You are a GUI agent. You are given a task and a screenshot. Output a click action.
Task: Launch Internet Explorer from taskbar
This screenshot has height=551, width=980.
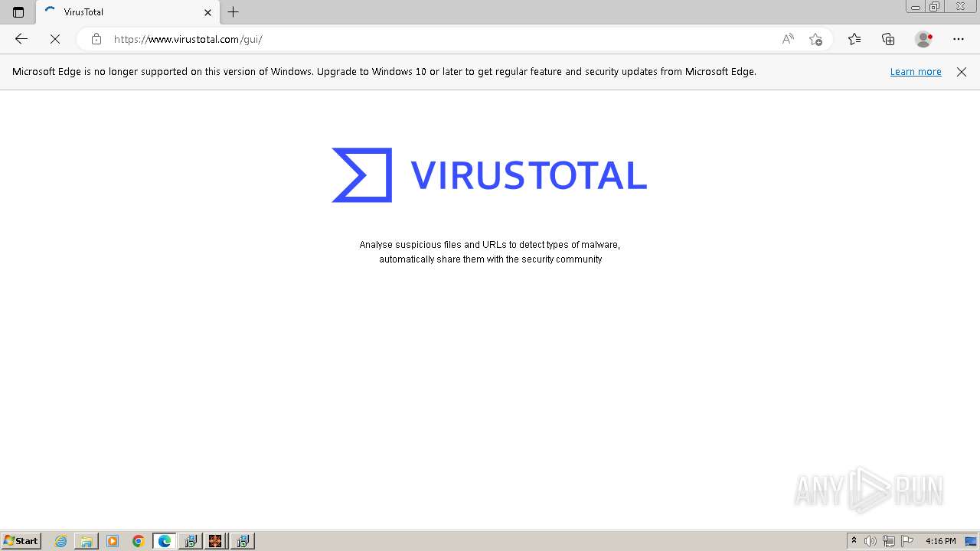60,541
